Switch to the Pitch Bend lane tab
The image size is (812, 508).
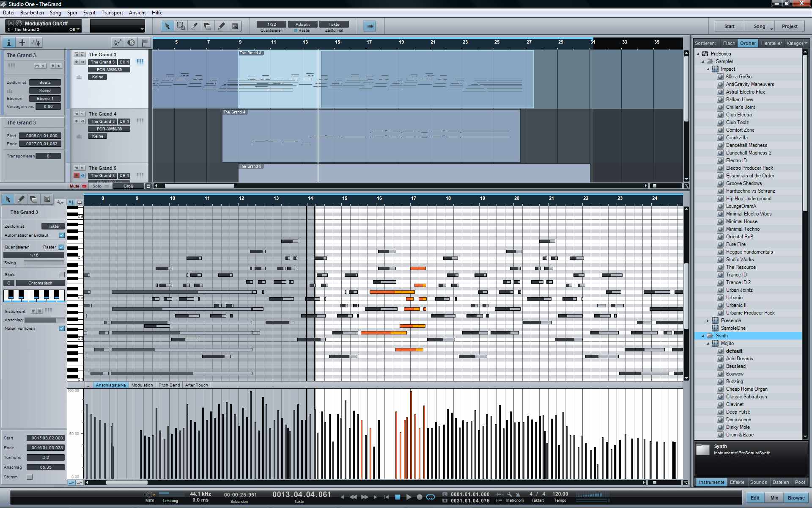tap(169, 385)
